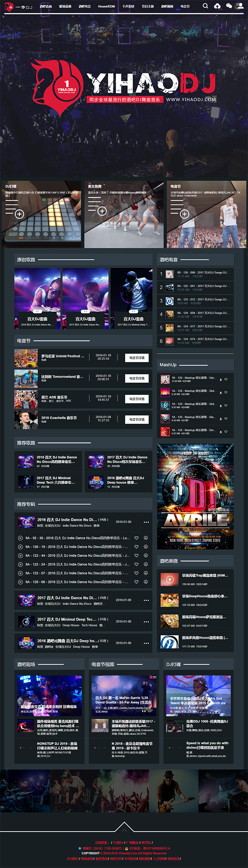
Task: Open the 酒吧视频 nav menu item
Action: point(167,7)
